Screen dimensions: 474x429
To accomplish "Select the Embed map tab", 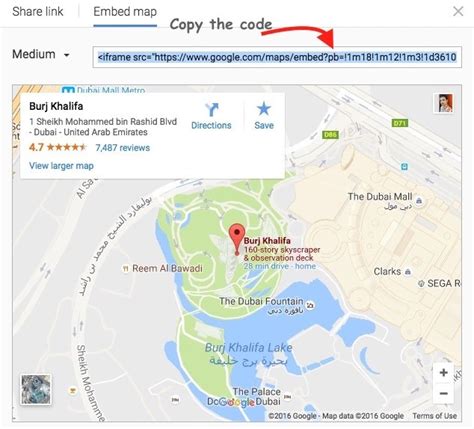I will 125,12.
